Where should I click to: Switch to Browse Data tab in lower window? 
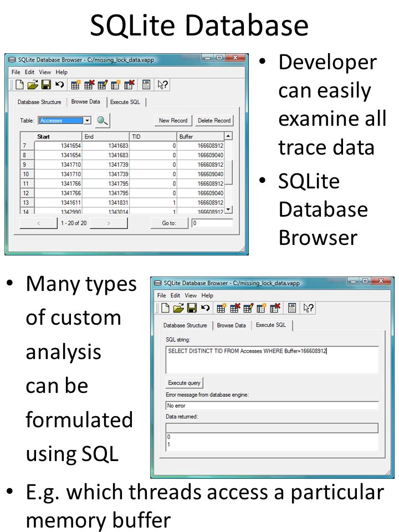pos(232,325)
